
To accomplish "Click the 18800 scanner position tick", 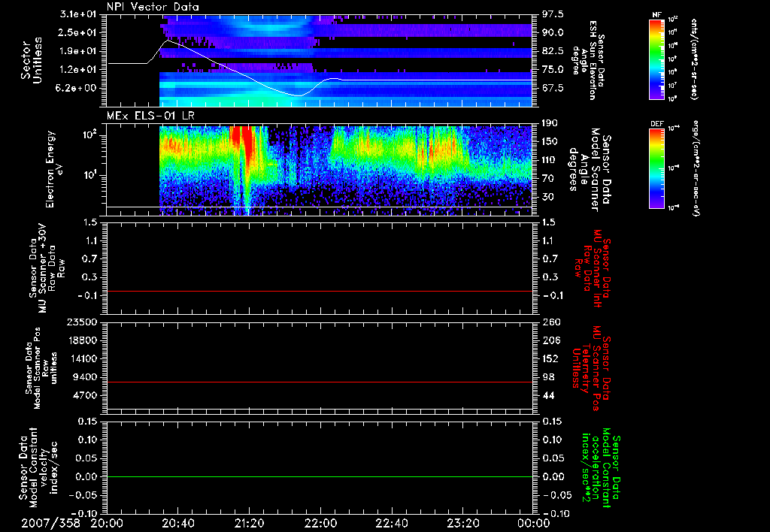I will click(82, 340).
